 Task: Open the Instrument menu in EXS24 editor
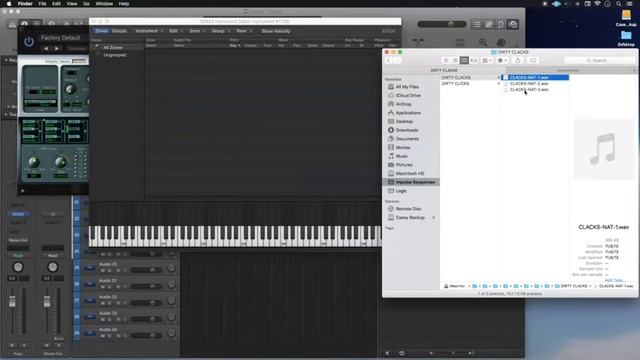click(149, 31)
